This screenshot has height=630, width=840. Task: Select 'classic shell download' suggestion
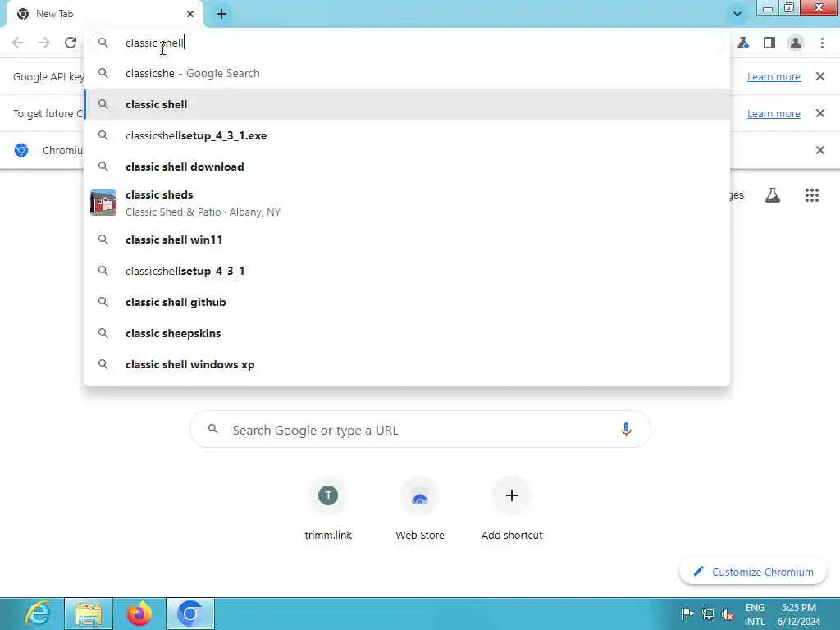coord(407,167)
